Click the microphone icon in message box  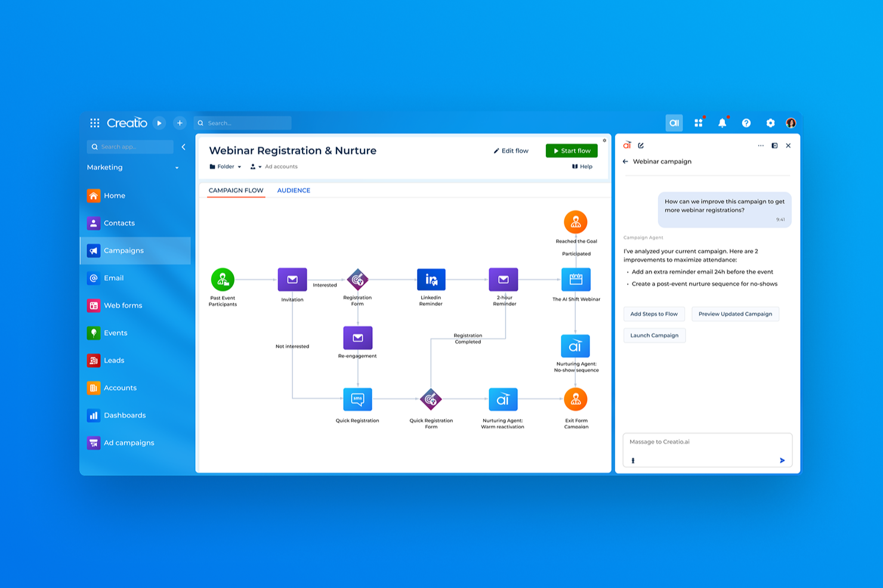(633, 460)
